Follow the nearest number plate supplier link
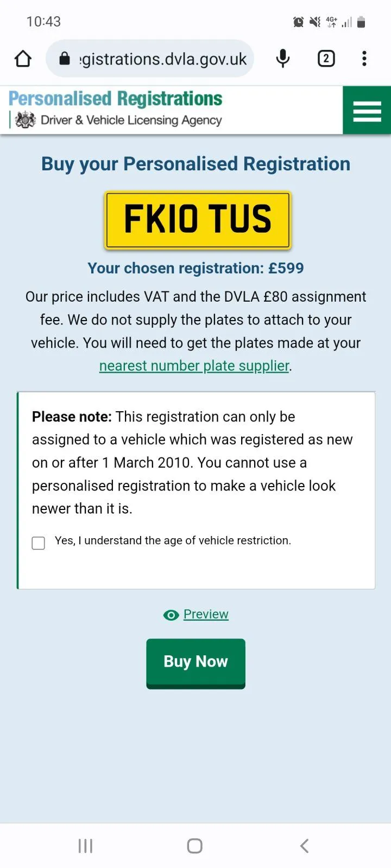This screenshot has width=391, height=868. click(x=194, y=366)
